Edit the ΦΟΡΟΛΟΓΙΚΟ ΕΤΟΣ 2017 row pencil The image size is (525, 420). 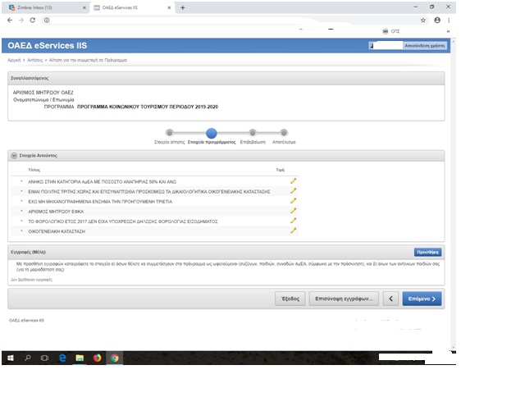(293, 221)
